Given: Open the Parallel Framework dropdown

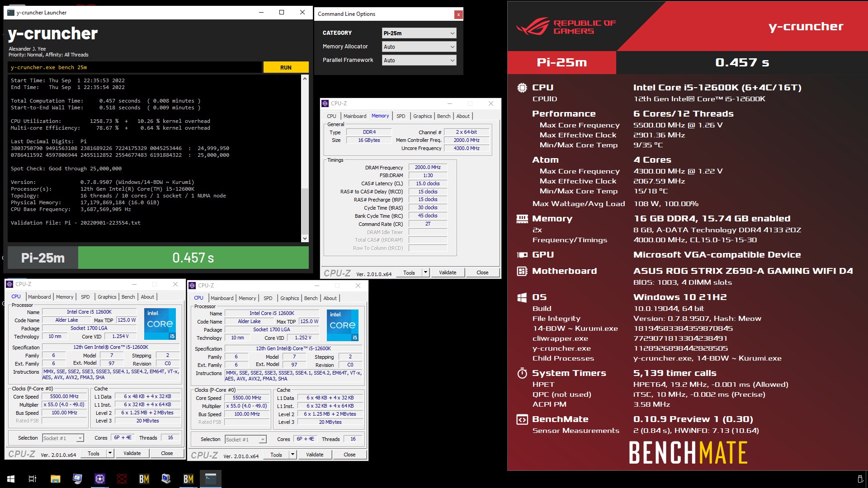Looking at the screenshot, I should coord(419,60).
